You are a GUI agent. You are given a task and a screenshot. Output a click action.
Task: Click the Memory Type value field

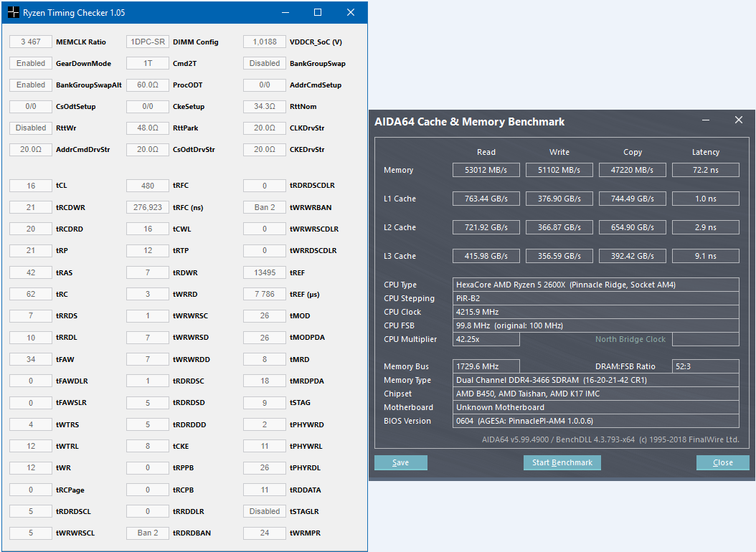tap(596, 380)
